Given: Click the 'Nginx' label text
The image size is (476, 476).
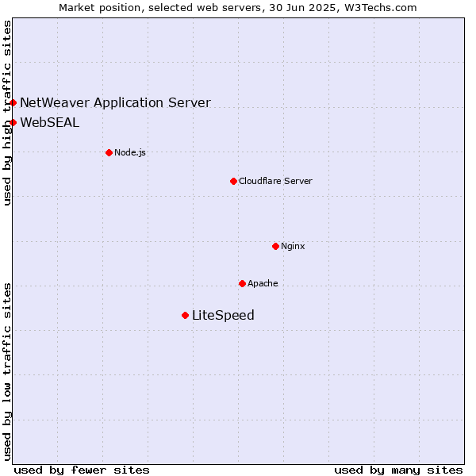Looking at the screenshot, I should [293, 246].
